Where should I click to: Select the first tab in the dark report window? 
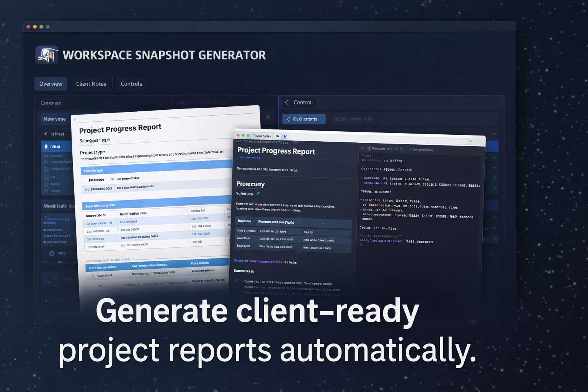[262, 136]
